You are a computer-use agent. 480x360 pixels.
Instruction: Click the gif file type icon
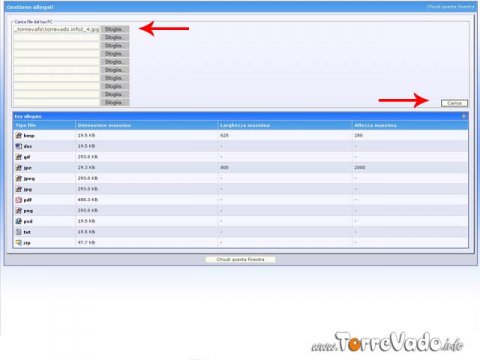(x=19, y=157)
